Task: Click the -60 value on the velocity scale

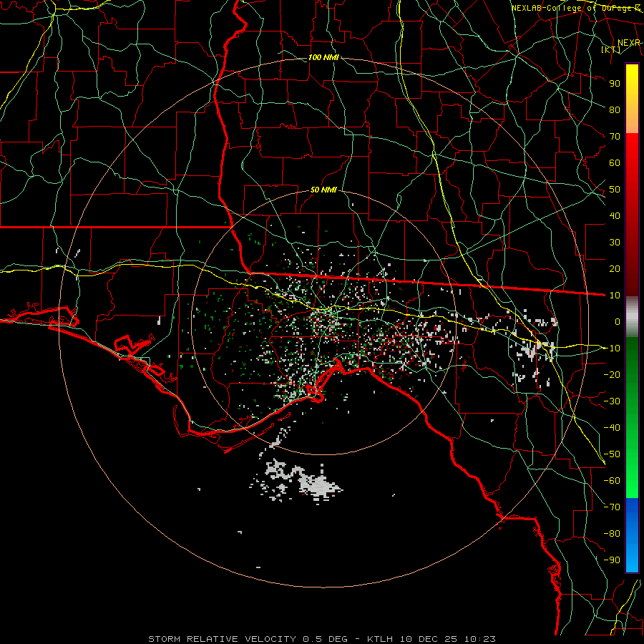Action: 612,481
